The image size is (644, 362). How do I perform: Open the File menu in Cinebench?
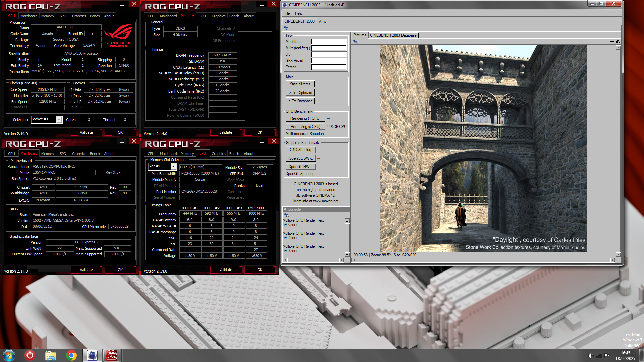(287, 13)
